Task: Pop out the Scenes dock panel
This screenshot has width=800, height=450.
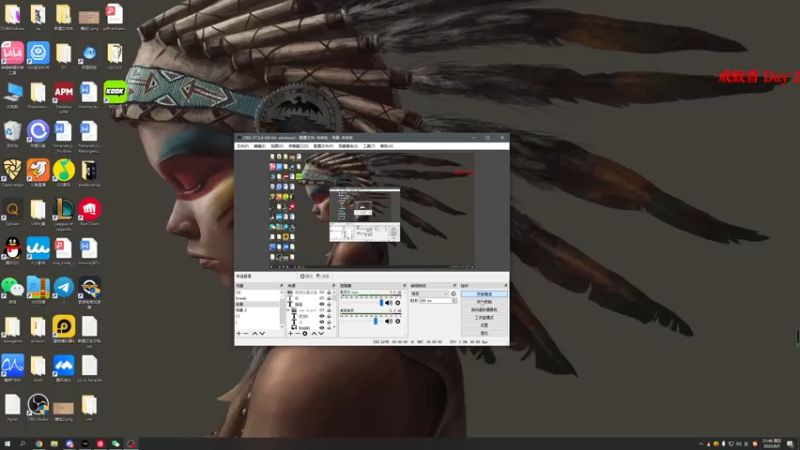Action: pos(282,286)
